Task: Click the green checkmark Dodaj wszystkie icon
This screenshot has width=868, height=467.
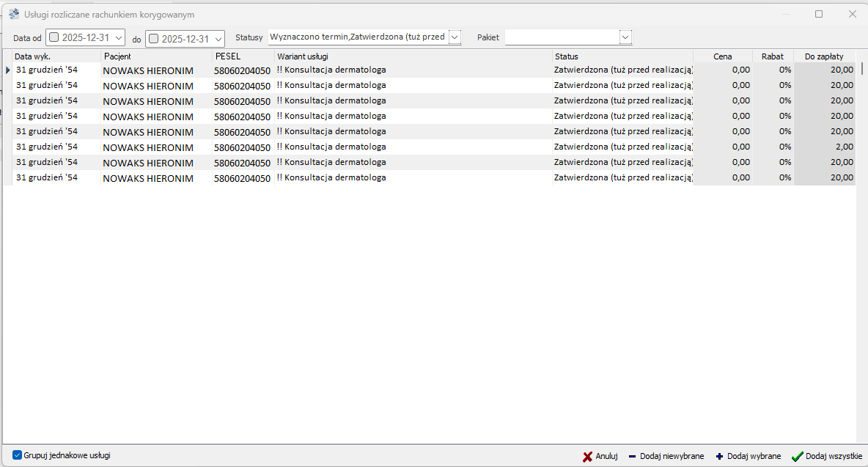Action: coord(797,457)
